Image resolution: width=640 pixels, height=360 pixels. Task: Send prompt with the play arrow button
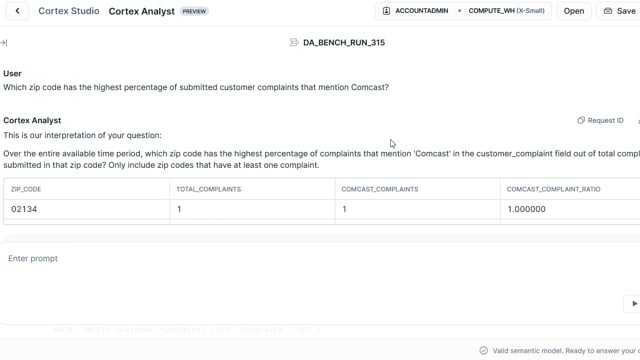tap(634, 304)
